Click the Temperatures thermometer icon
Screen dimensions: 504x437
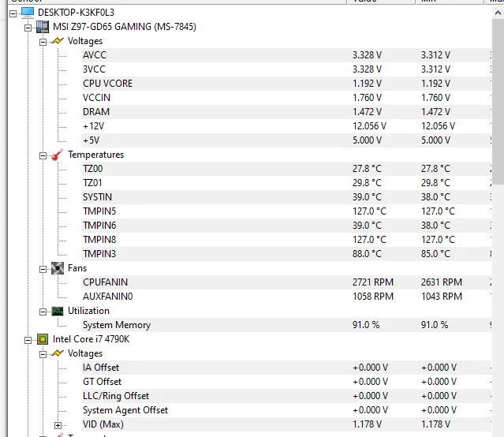click(58, 155)
